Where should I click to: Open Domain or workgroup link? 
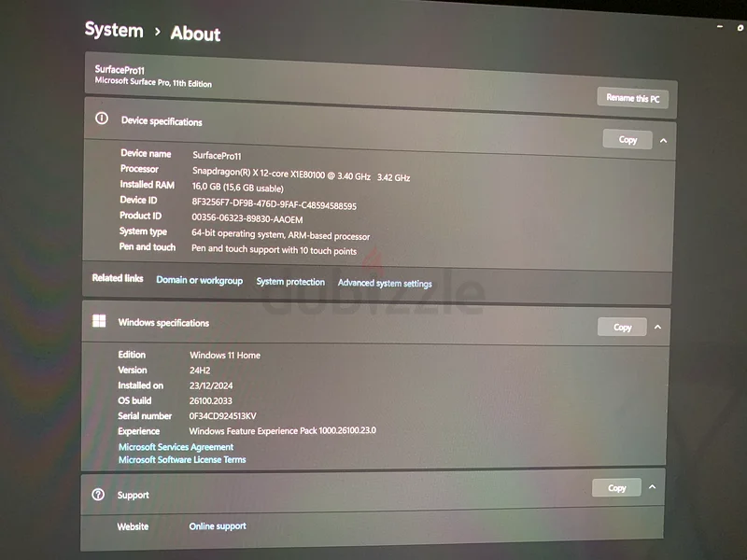(x=199, y=280)
